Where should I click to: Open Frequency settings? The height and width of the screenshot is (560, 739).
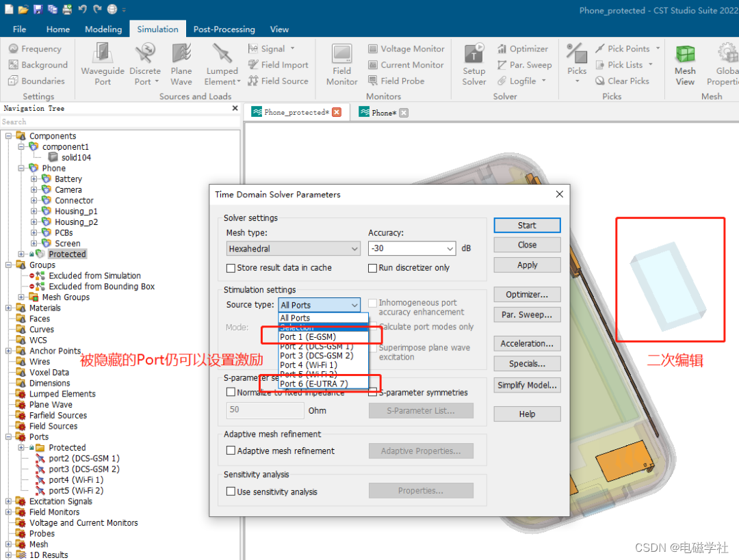coord(36,49)
